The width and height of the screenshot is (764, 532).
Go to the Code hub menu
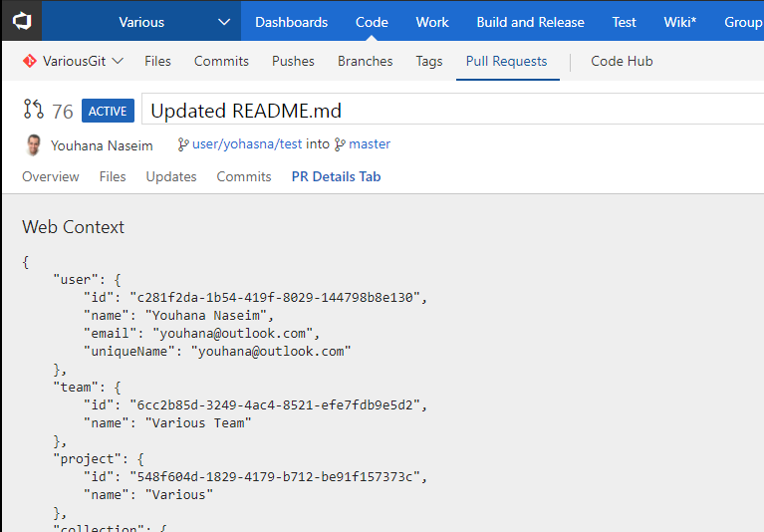click(372, 22)
